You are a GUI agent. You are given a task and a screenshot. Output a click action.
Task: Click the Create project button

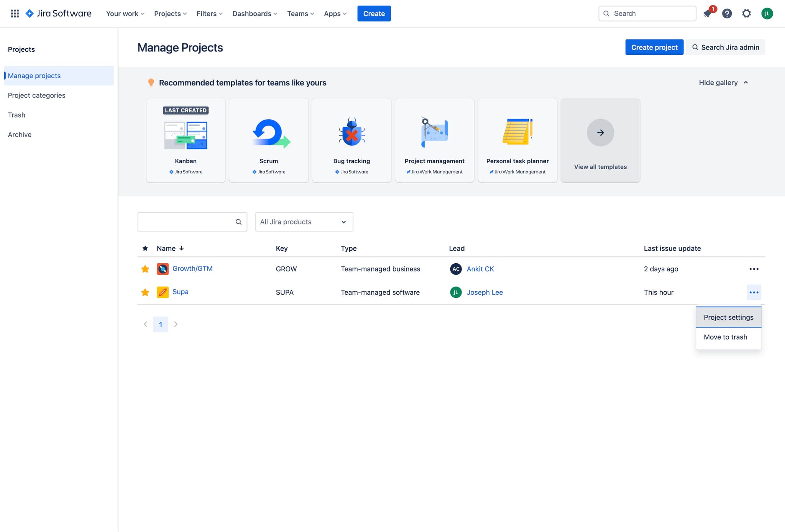pos(654,47)
